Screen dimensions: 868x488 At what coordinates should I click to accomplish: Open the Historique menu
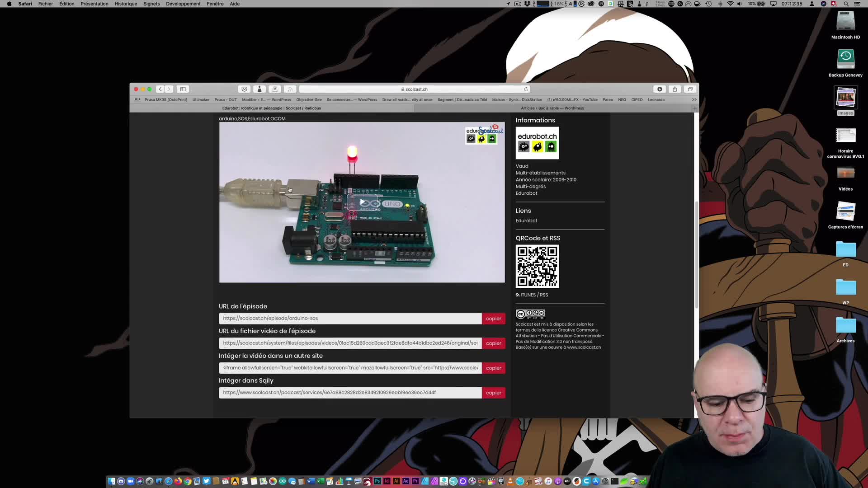[x=126, y=4]
